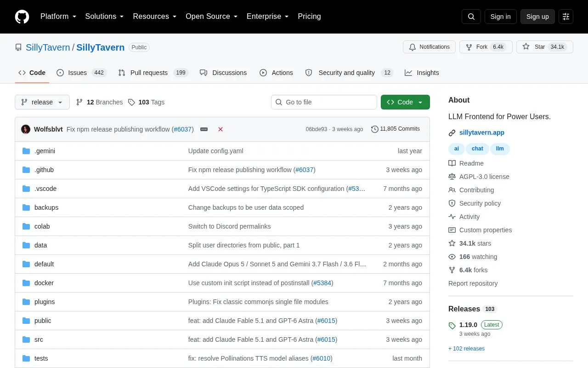Open the .gemini folder icon
The image size is (588, 368).
(26, 151)
